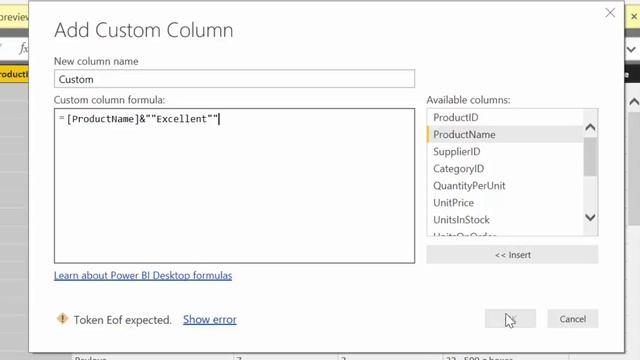The image size is (640, 360).
Task: Click the fx formula bar icon
Action: coord(24,49)
